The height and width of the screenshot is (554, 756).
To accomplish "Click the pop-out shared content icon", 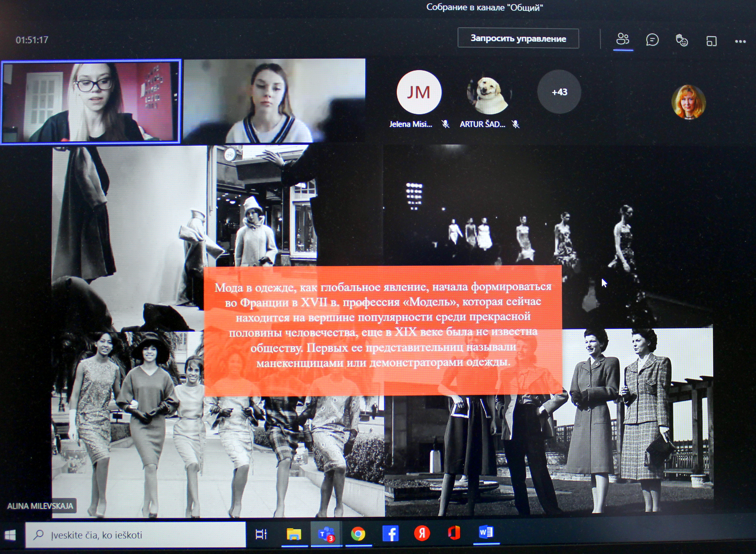I will pos(711,41).
